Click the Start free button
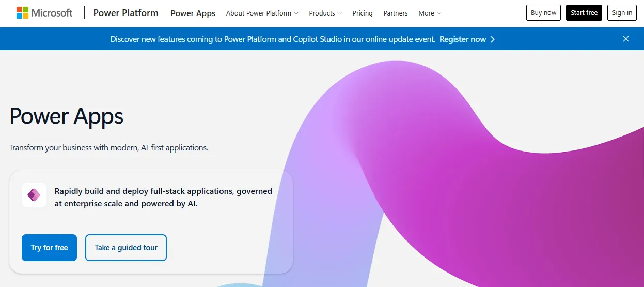 coord(584,13)
